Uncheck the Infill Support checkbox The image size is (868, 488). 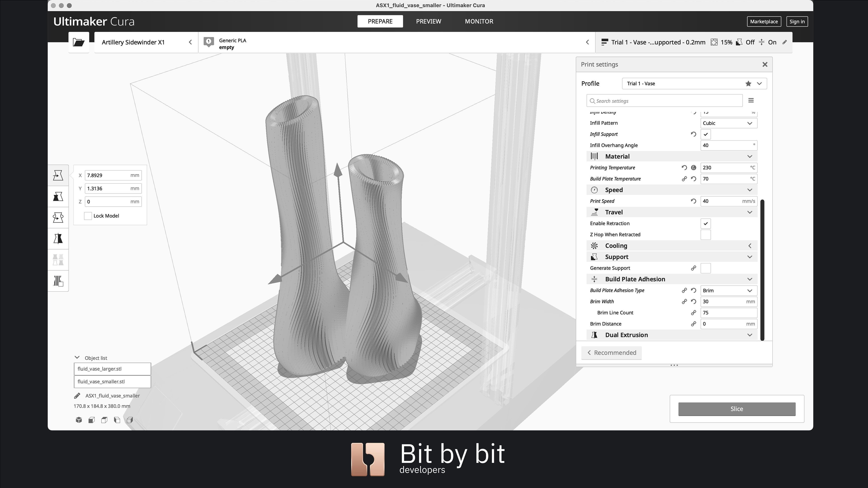705,134
